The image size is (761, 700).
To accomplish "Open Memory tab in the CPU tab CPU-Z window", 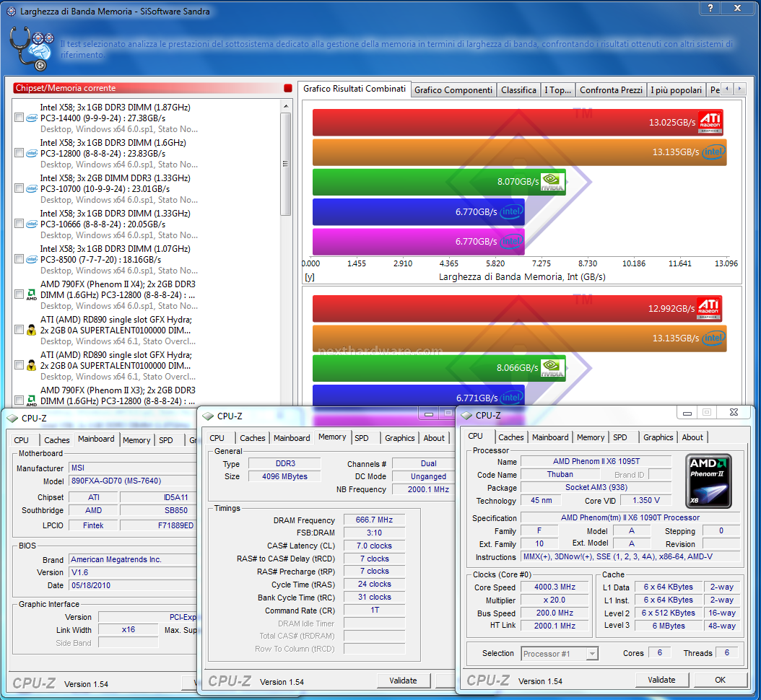I will pyautogui.click(x=590, y=437).
